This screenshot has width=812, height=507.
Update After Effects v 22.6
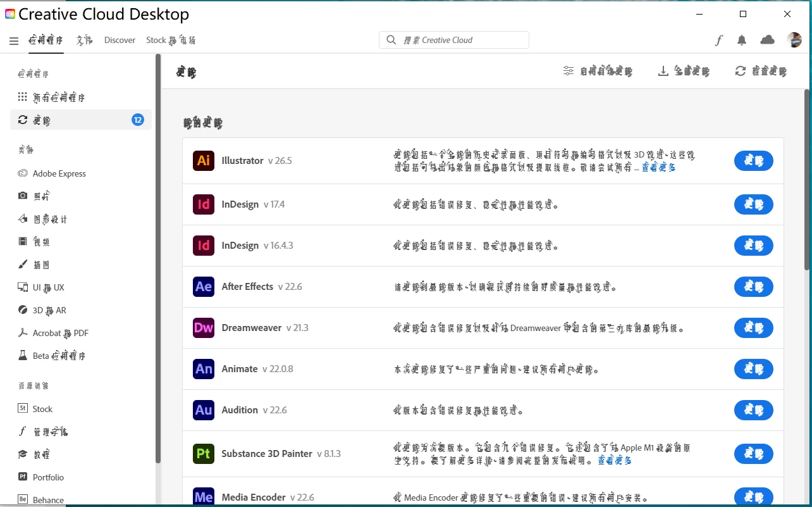(753, 287)
